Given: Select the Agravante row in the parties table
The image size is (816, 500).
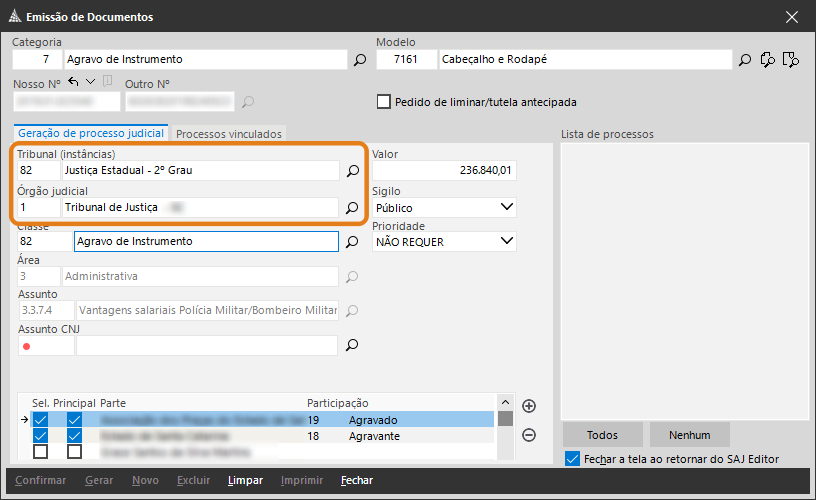Looking at the screenshot, I should coord(262,435).
